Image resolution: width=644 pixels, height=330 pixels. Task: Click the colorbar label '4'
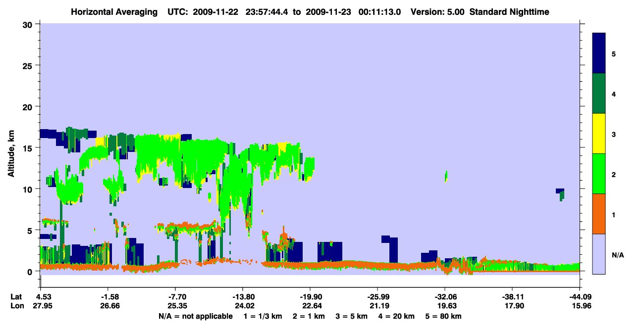614,94
